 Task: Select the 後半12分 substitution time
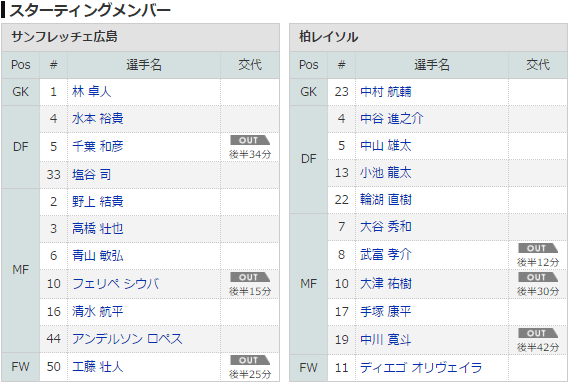[538, 262]
